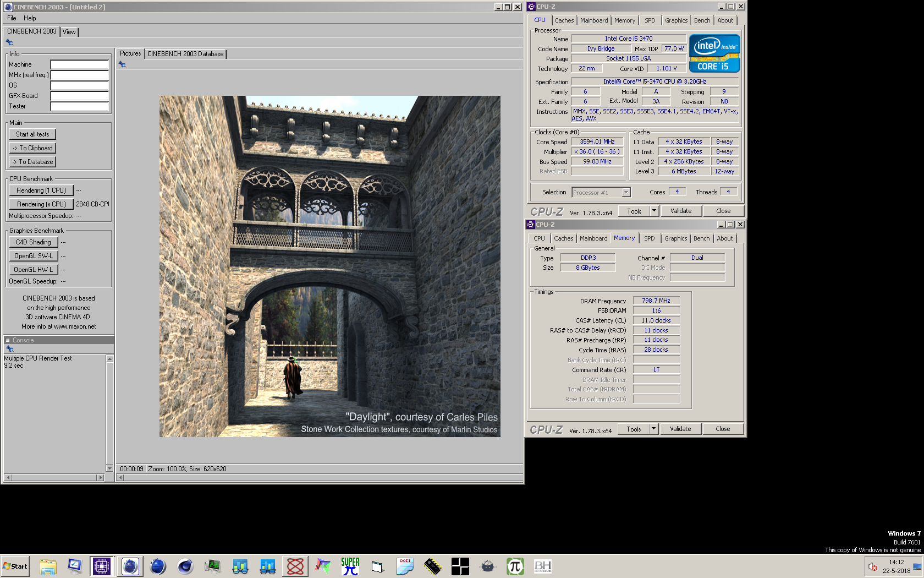Run Rendering (x CPU) benchmark
924x578 pixels.
point(41,204)
